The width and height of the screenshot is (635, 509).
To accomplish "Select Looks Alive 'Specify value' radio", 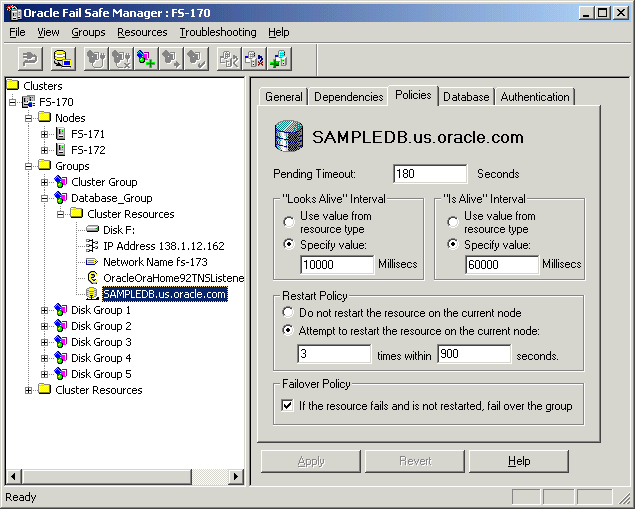I will [289, 244].
